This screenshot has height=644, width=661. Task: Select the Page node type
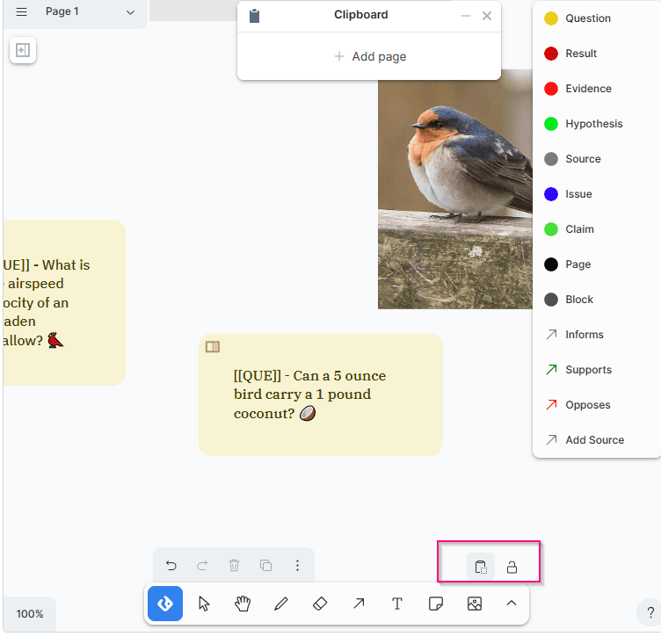(596, 264)
